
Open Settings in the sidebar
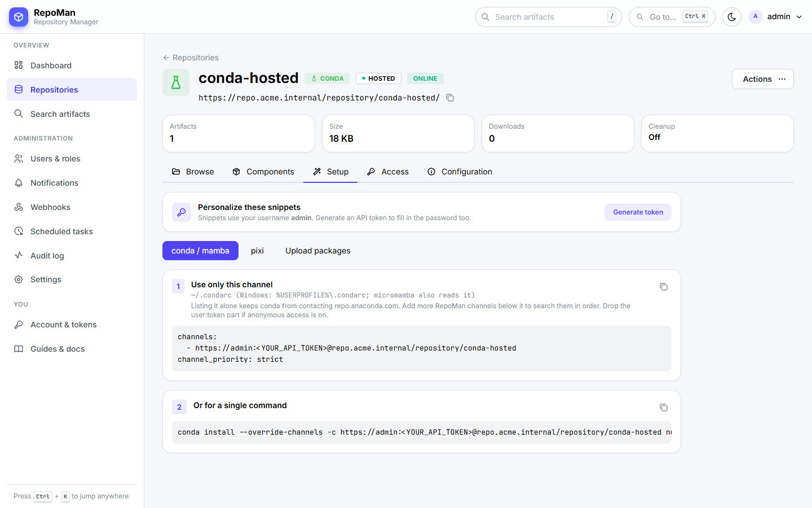(72, 279)
